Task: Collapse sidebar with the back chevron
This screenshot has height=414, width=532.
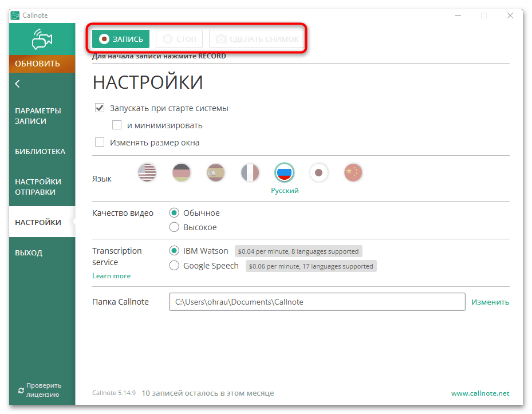Action: pos(17,84)
